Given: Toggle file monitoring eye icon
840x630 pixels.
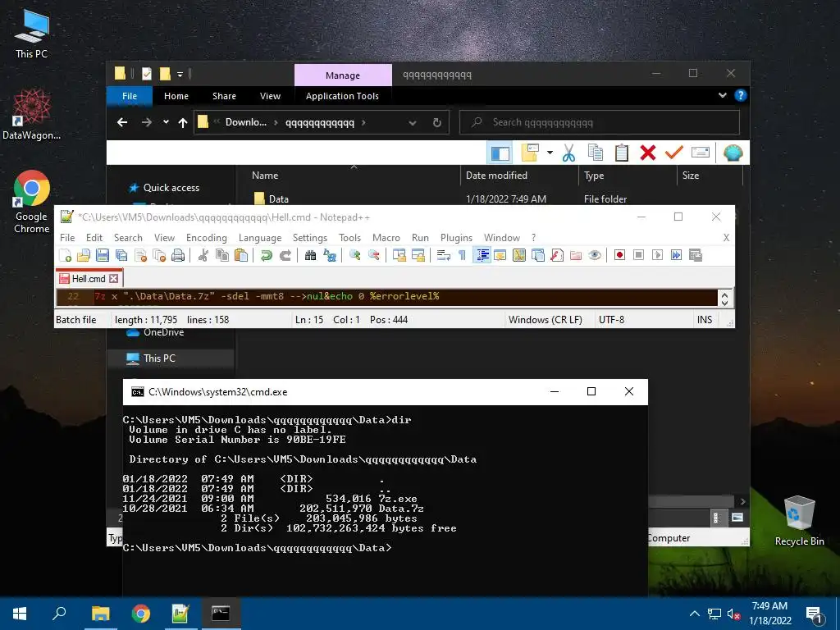Looking at the screenshot, I should pyautogui.click(x=595, y=256).
